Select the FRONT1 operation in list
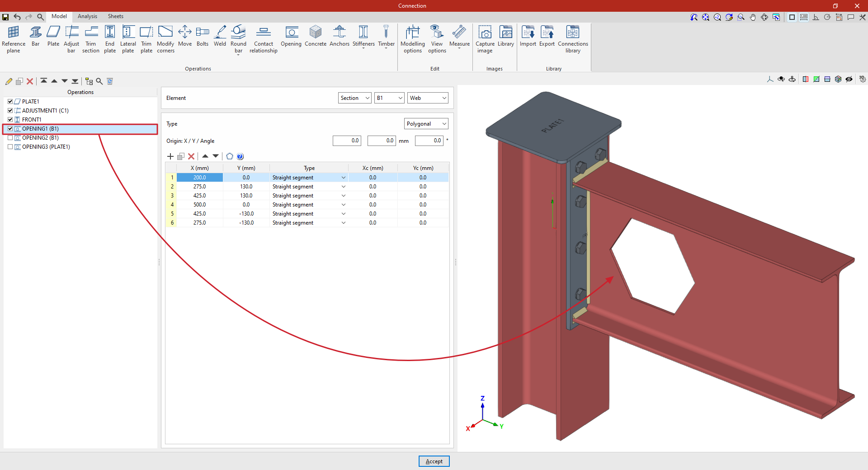This screenshot has width=868, height=470. [x=32, y=120]
